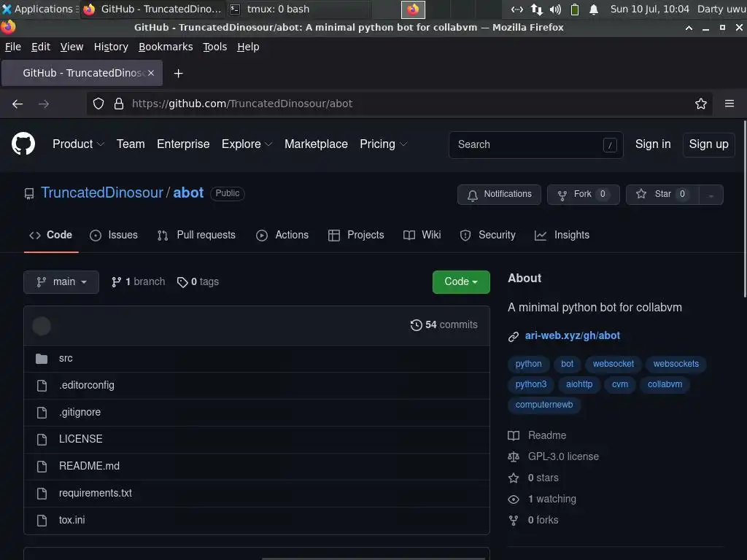Open the dropdown arrow beside Star button
The image size is (747, 560).
[x=711, y=195]
